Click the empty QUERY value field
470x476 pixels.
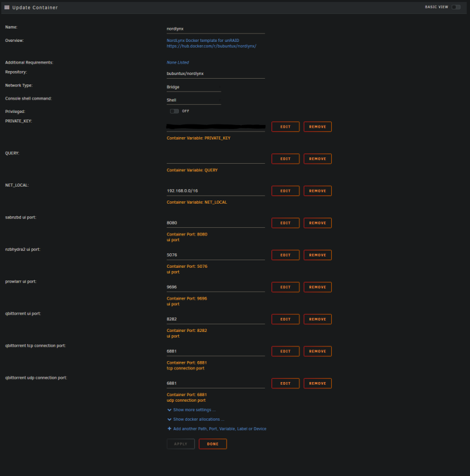pyautogui.click(x=216, y=159)
